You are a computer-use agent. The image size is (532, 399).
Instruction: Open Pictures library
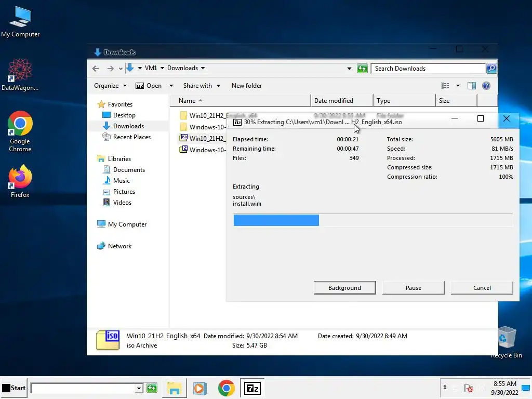pyautogui.click(x=119, y=192)
